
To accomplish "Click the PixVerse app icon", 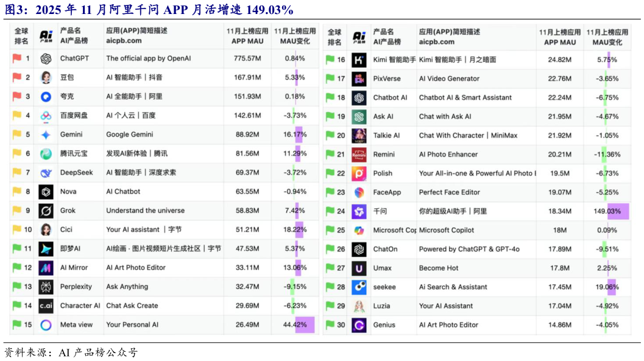I will pyautogui.click(x=359, y=79).
